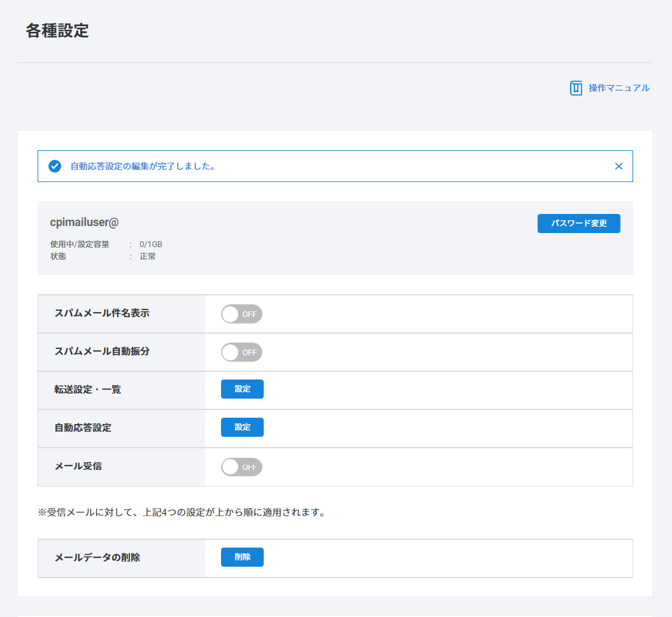Click the 各種設定 page heading
672x617 pixels.
click(x=57, y=31)
